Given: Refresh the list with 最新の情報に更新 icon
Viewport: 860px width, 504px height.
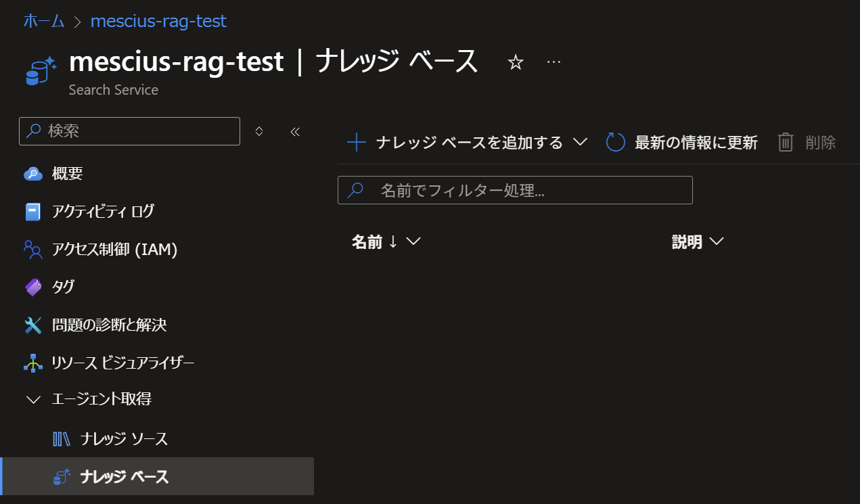Looking at the screenshot, I should coord(614,142).
